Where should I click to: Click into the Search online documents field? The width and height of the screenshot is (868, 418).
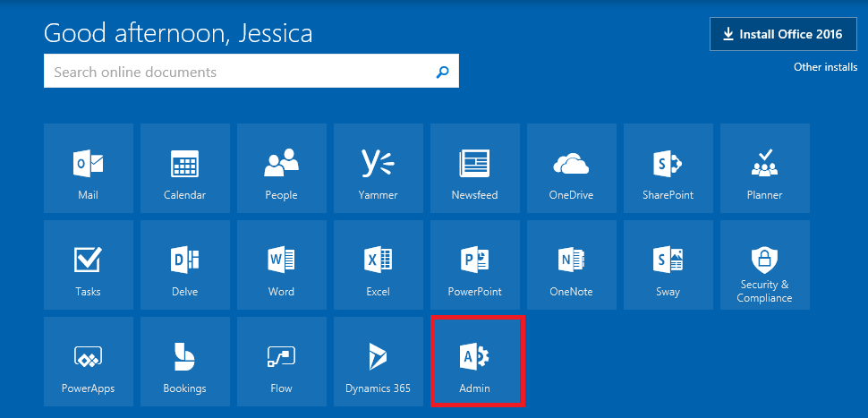(237, 73)
